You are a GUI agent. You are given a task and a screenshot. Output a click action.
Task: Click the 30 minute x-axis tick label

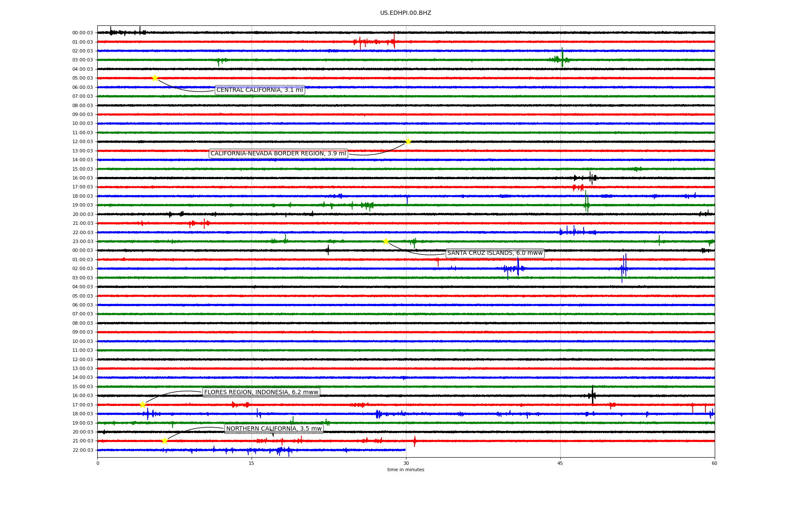(406, 463)
